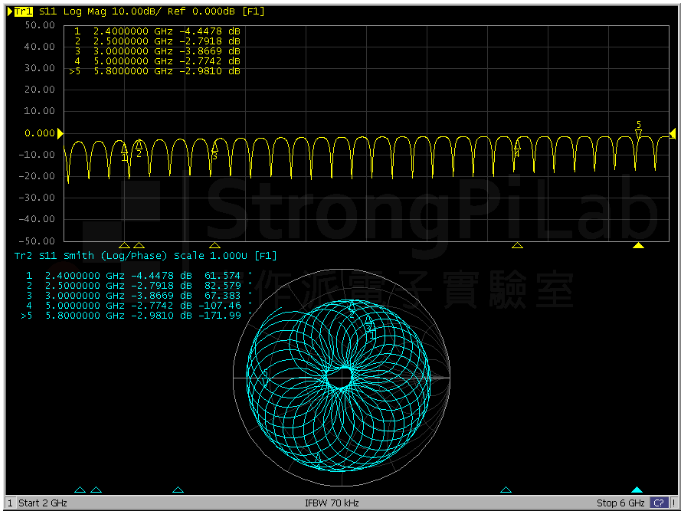Screen dimensions: 685x512
Task: Click cyan 2.5 GHz marker indicator above status bar
Action: (96, 490)
